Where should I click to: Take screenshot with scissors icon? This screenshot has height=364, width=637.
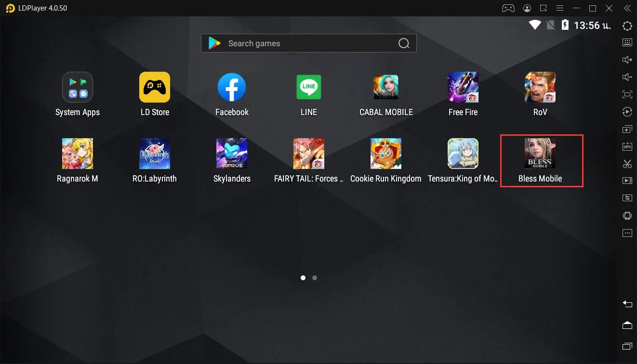pyautogui.click(x=627, y=164)
